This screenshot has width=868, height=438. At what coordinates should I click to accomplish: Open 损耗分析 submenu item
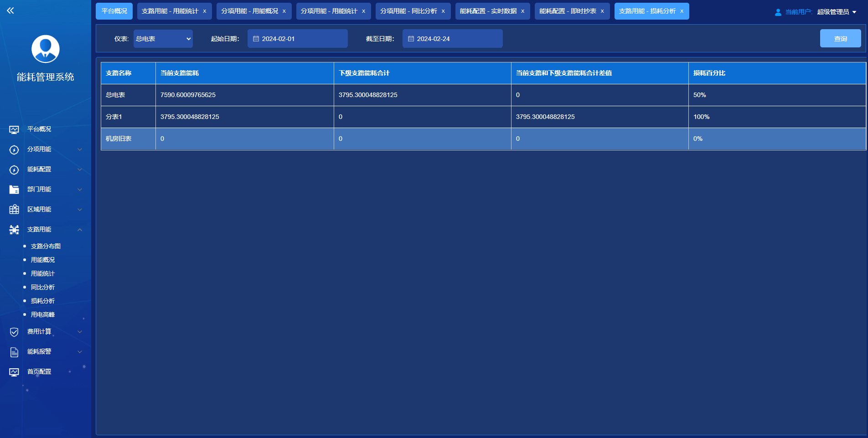[x=43, y=301]
